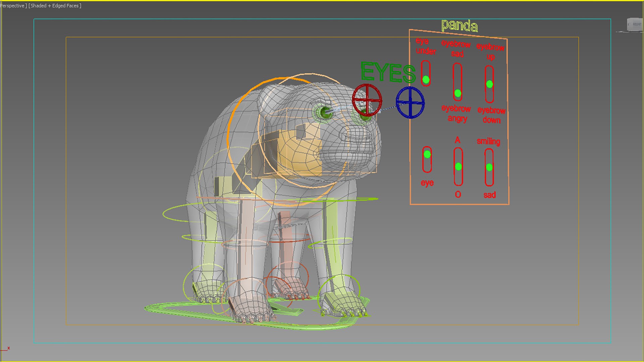Open the Shaded + Edged Faces shading menu
The height and width of the screenshot is (362, 644).
click(x=55, y=6)
